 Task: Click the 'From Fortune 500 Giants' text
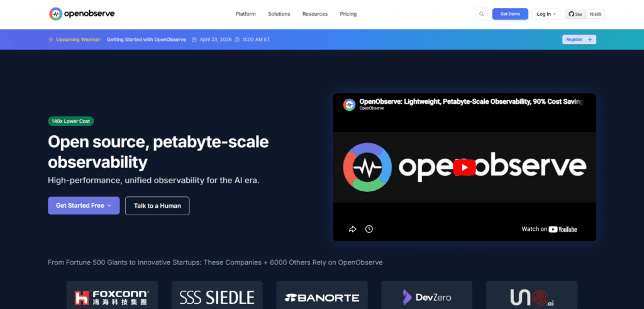pyautogui.click(x=215, y=262)
